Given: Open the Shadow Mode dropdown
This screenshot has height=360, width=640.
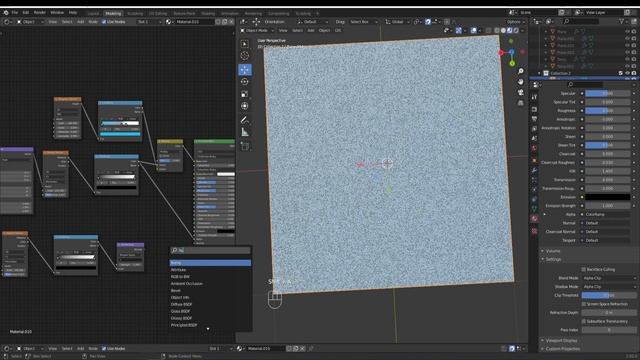Looking at the screenshot, I should (x=609, y=287).
